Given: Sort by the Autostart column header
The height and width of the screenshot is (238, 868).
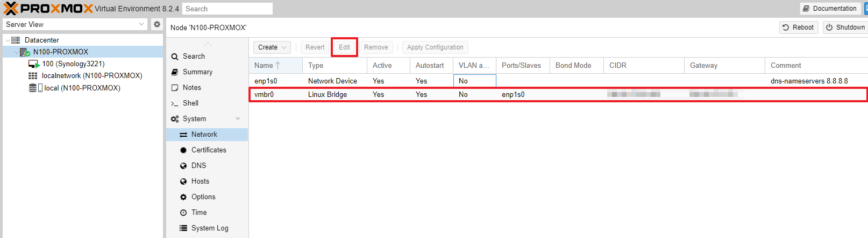Looking at the screenshot, I should [x=431, y=65].
